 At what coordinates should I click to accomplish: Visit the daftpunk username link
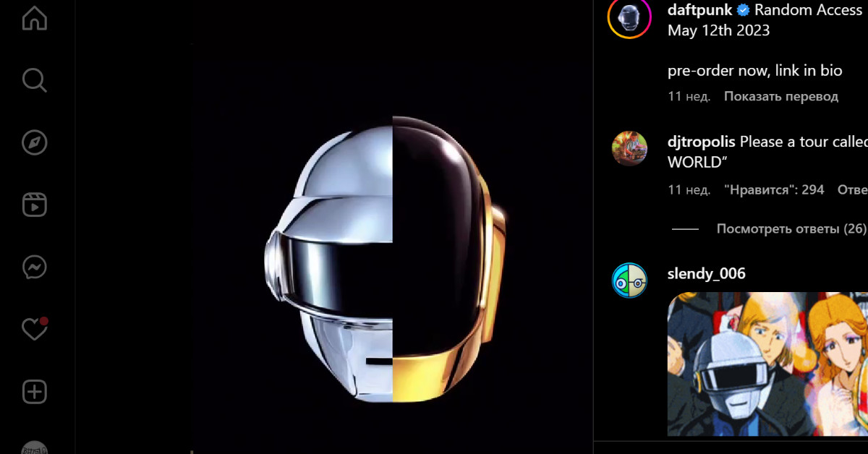pyautogui.click(x=699, y=11)
